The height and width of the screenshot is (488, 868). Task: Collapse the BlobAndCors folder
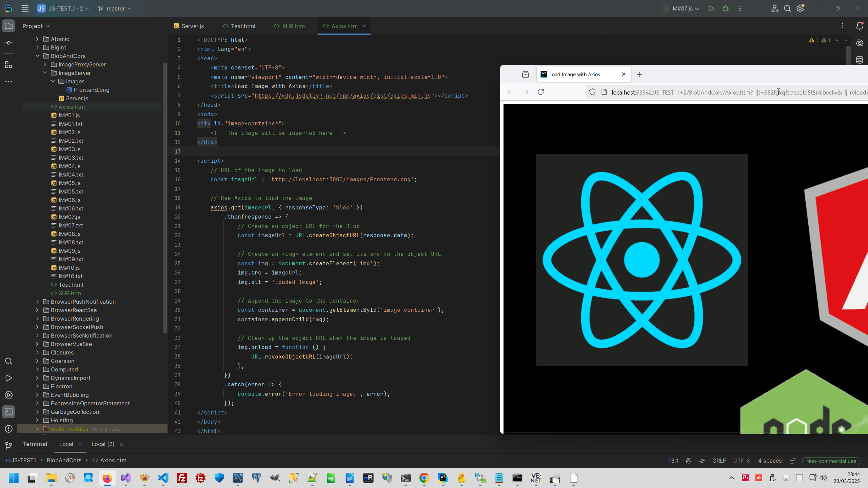click(37, 56)
